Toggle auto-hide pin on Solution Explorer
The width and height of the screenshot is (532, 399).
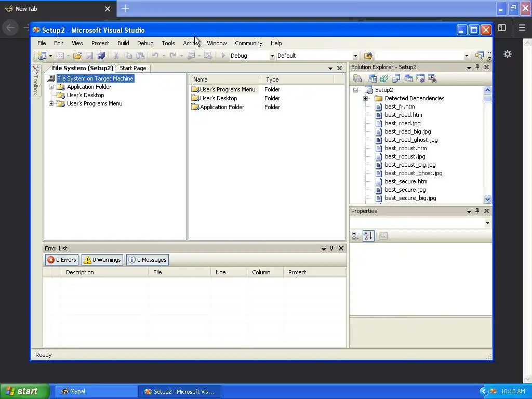coord(477,67)
